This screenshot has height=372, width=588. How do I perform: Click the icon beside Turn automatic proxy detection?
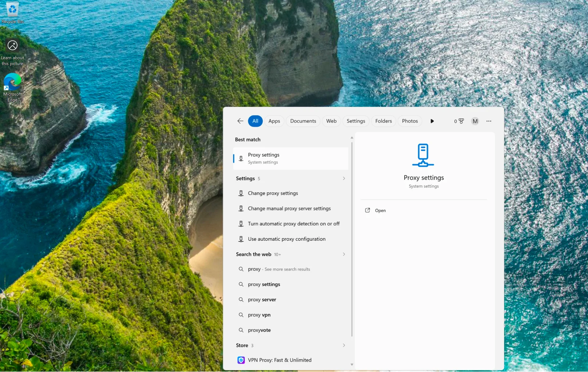241,224
